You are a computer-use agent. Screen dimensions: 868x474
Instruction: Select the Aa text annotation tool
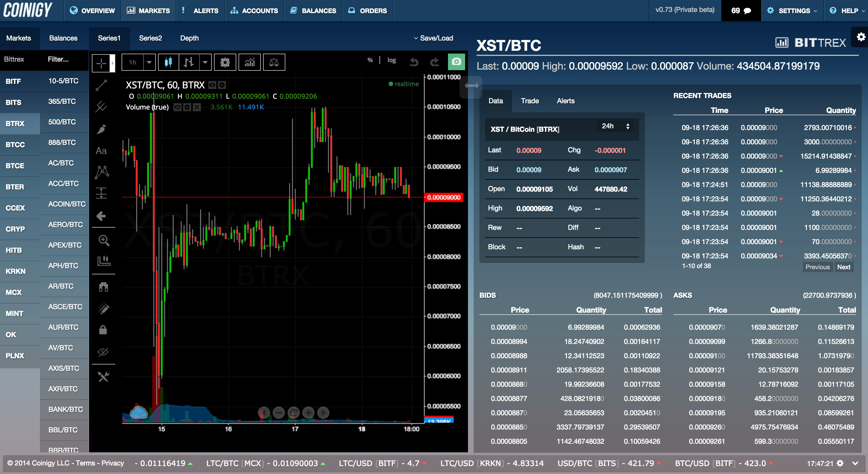point(101,151)
